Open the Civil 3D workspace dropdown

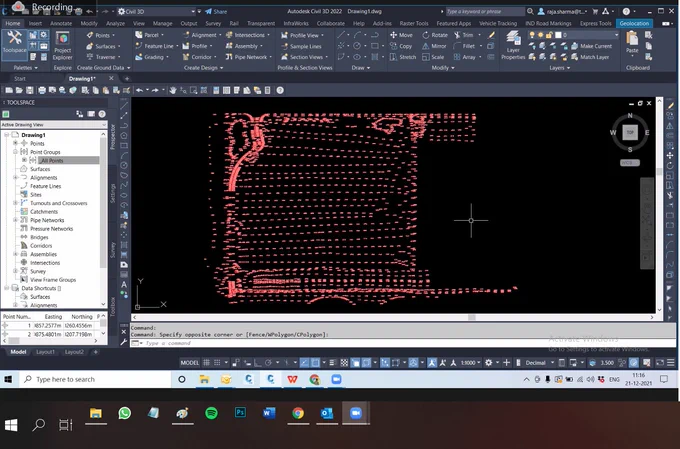click(157, 11)
